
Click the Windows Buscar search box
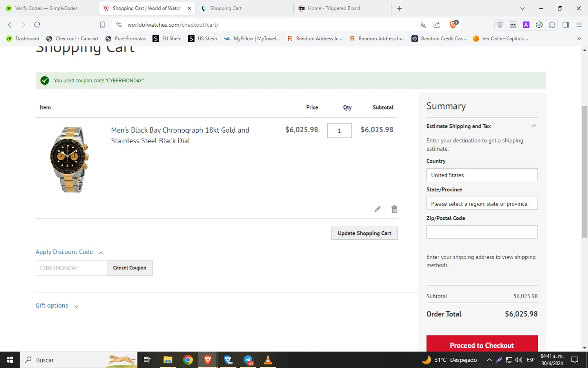tap(78, 360)
